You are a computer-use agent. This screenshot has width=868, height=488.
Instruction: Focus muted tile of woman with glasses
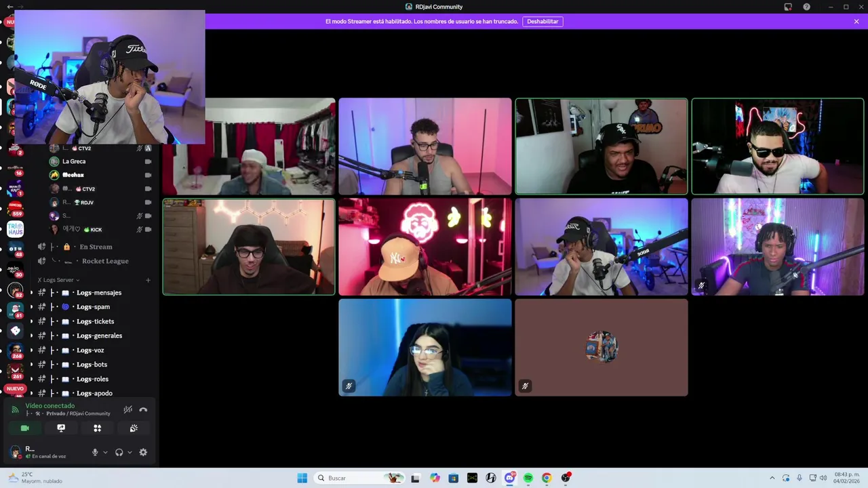[x=425, y=347]
